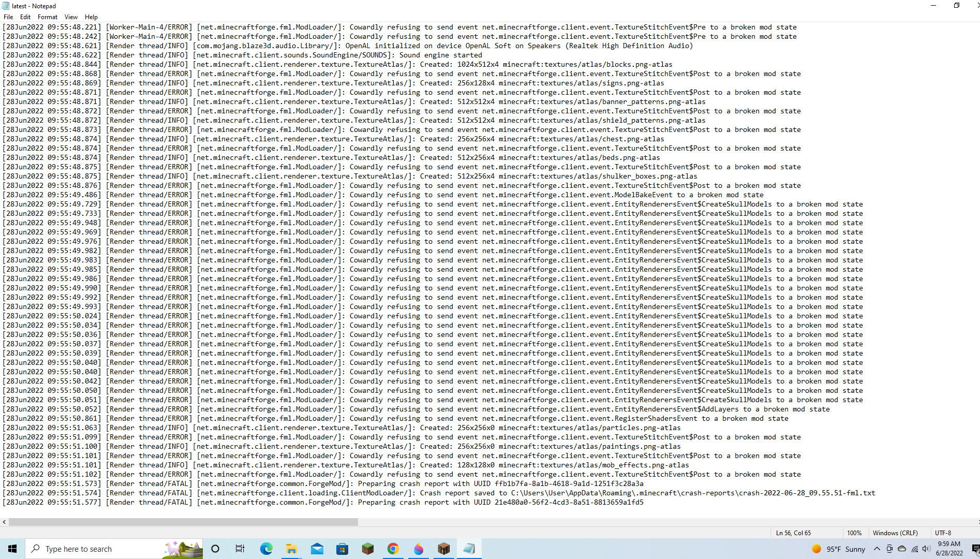The width and height of the screenshot is (980, 559).
Task: Open Google Chrome from the taskbar
Action: point(393,549)
